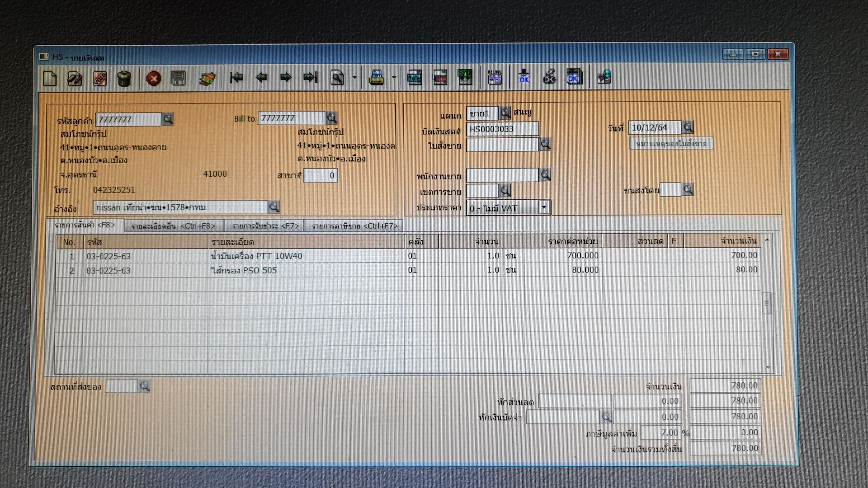868x488 pixels.
Task: Select row 2 ไส้กรอง PSO 505
Action: pyautogui.click(x=408, y=270)
